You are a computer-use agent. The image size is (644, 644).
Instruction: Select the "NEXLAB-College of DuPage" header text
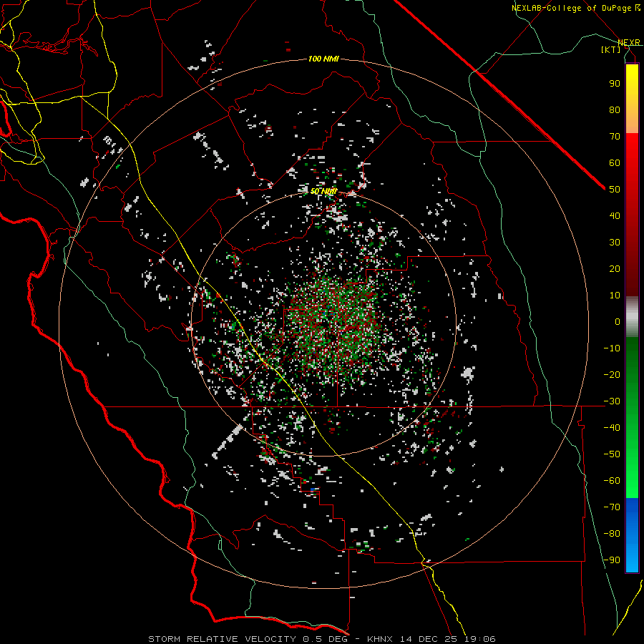(572, 8)
